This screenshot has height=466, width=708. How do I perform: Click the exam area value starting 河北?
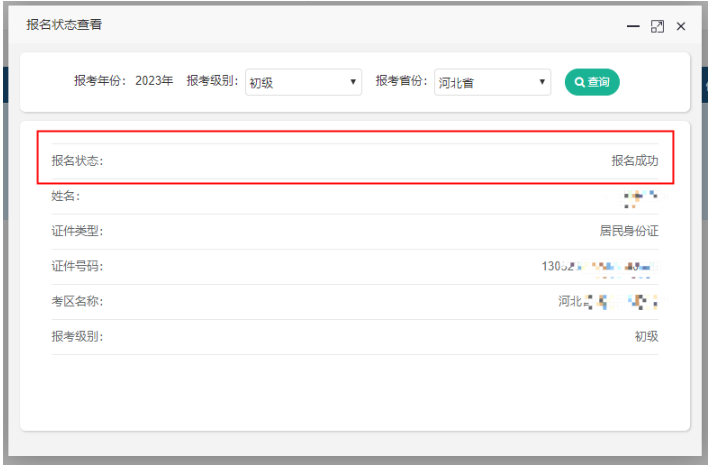(608, 301)
